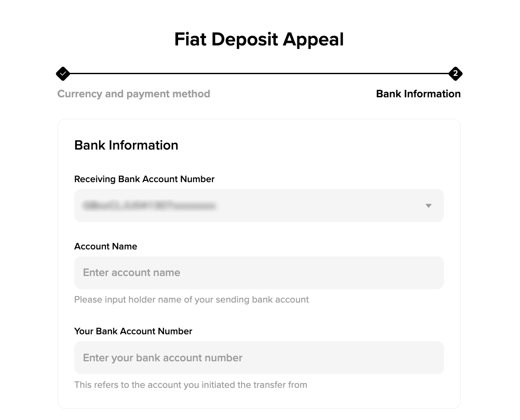Click the progress line between the steps
520x420 pixels.
tap(259, 74)
